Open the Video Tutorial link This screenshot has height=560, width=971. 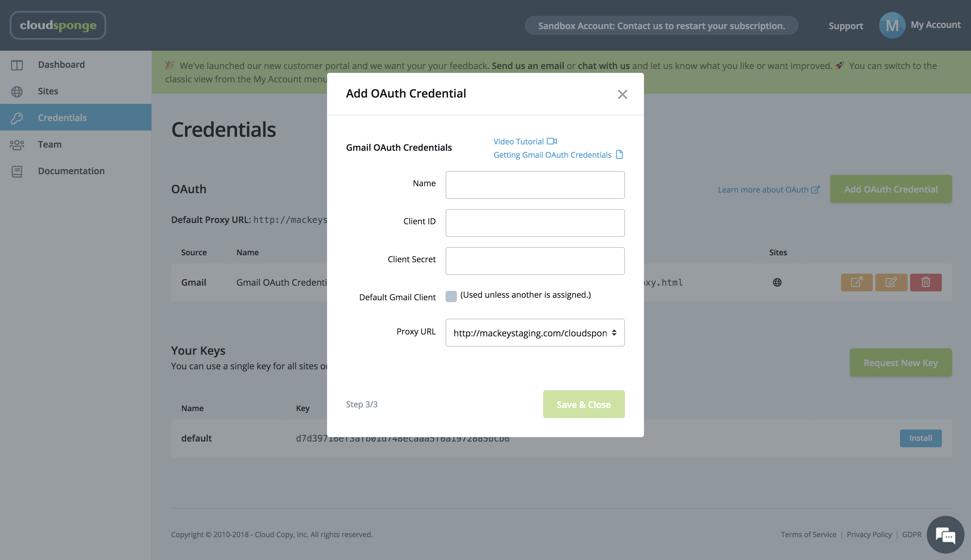[x=518, y=142]
